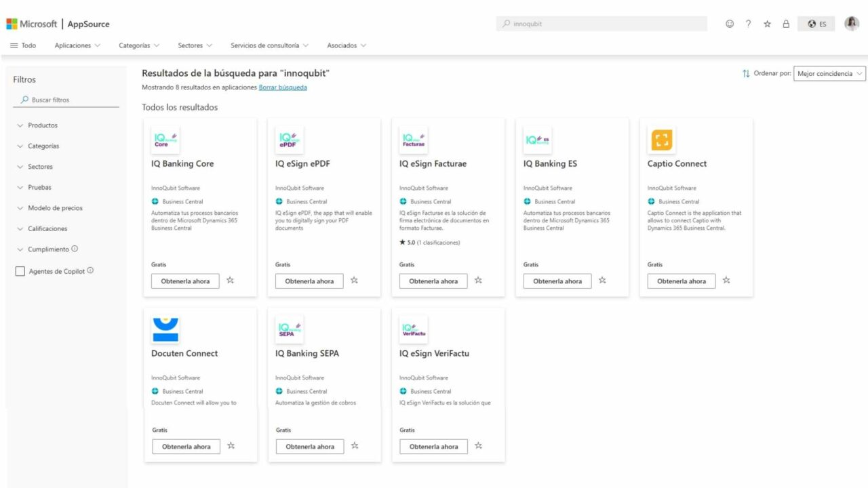This screenshot has width=868, height=488.
Task: Click the Captio Connect orange logo
Action: [x=661, y=140]
